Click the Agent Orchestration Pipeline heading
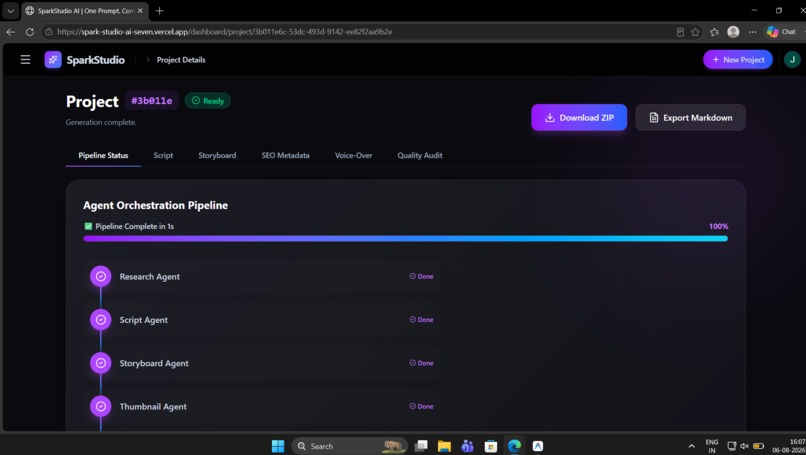The width and height of the screenshot is (806, 455). pos(155,205)
